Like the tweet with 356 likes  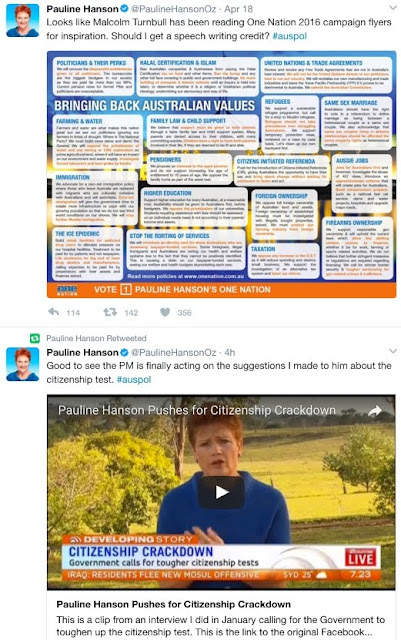165,312
